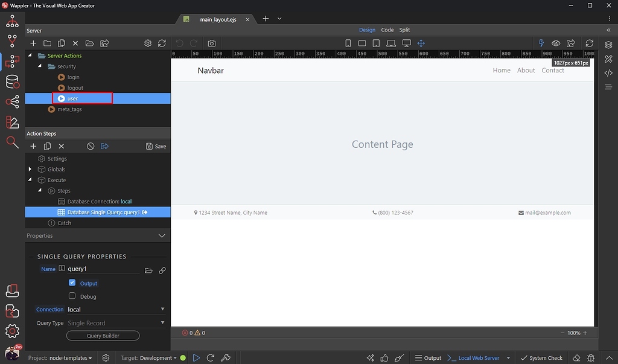
Task: Toggle the Output panel in the status bar
Action: (x=428, y=357)
